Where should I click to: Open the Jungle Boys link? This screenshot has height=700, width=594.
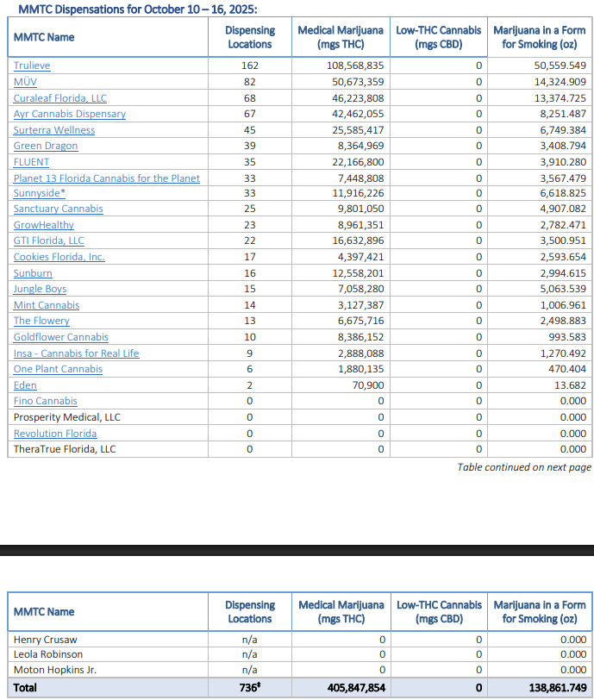(40, 290)
